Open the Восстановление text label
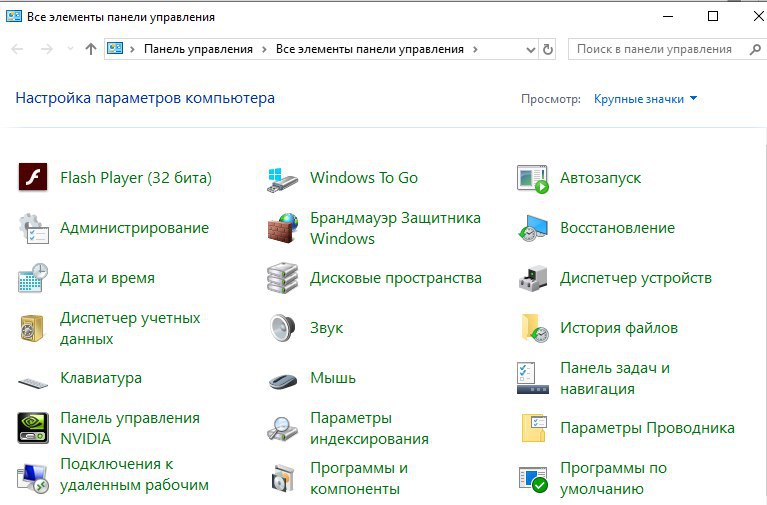Viewport: 767px width, 505px height. pos(617,228)
